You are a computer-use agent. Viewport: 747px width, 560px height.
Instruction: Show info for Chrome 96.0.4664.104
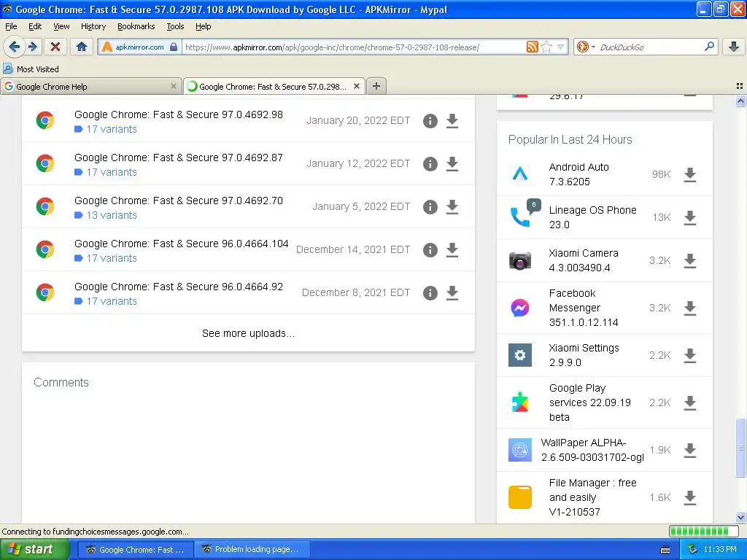pos(430,250)
